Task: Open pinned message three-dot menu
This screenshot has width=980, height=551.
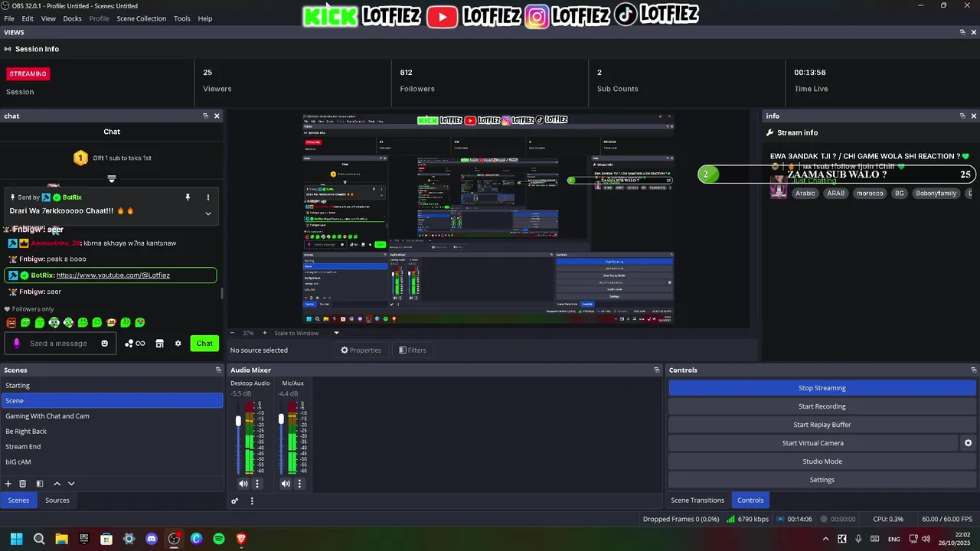Action: point(207,197)
